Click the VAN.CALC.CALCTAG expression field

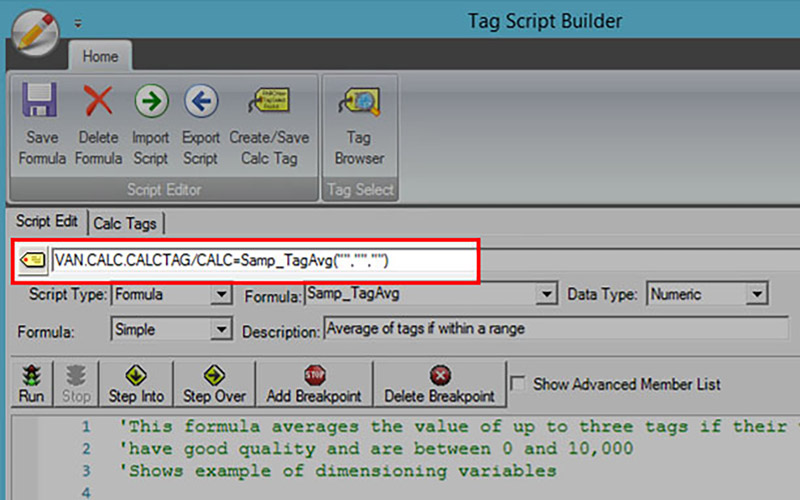click(x=264, y=261)
